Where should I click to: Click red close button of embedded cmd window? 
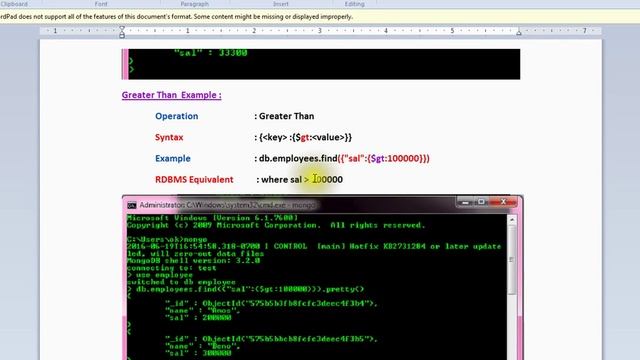503,202
